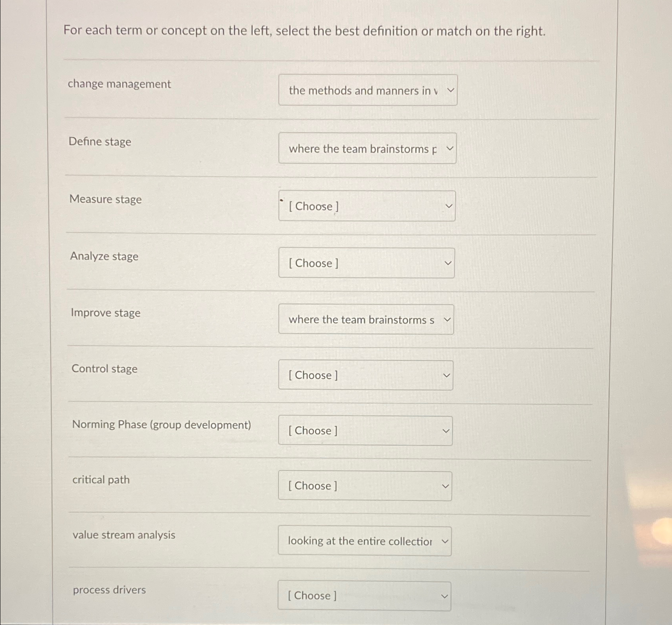
Task: Open the Choose dropdown for process drivers
Action: [365, 595]
